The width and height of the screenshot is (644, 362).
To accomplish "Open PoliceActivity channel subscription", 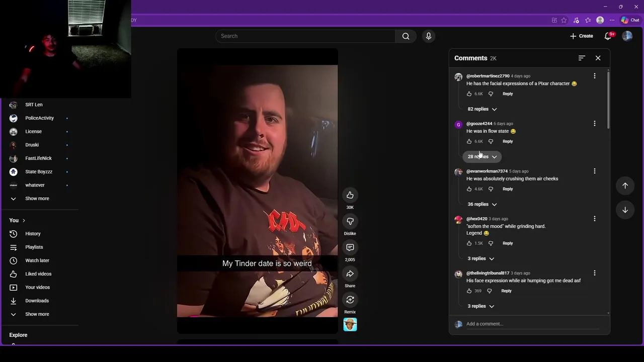I will (x=39, y=118).
